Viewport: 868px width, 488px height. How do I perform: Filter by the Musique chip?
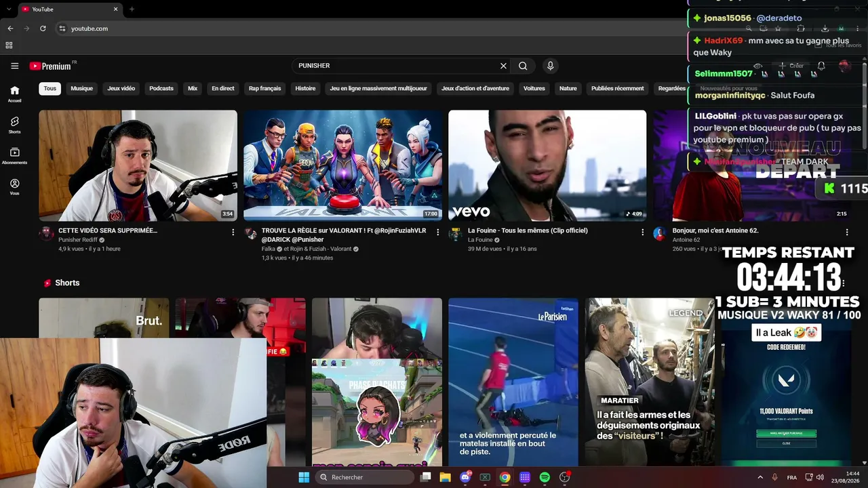(82, 88)
